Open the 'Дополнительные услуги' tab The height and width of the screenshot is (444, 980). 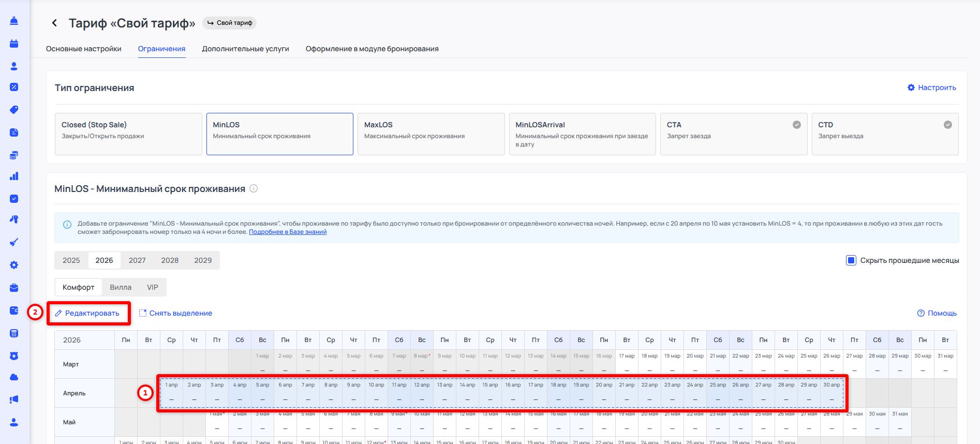coord(245,49)
